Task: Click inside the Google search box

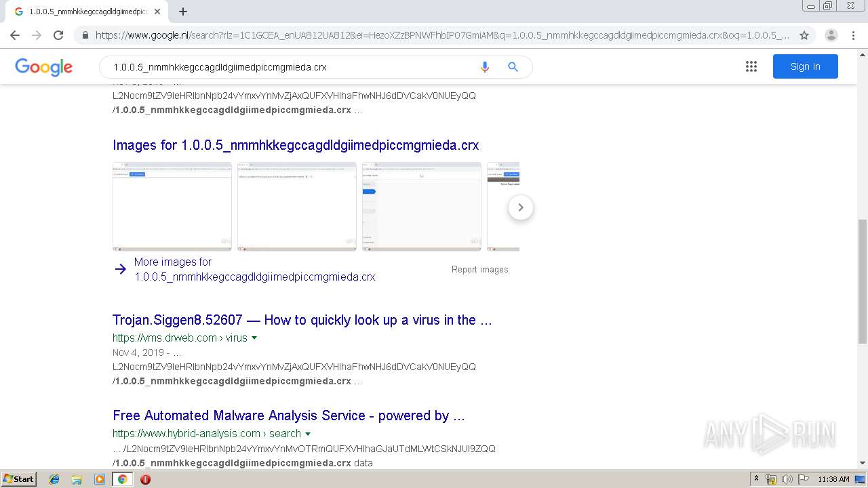Action: [288, 67]
